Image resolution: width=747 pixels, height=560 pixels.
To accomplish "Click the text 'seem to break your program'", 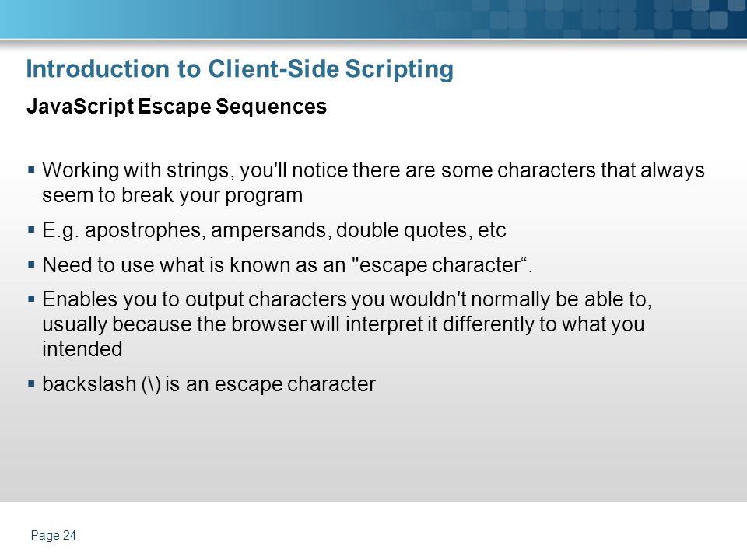I will pos(173,195).
